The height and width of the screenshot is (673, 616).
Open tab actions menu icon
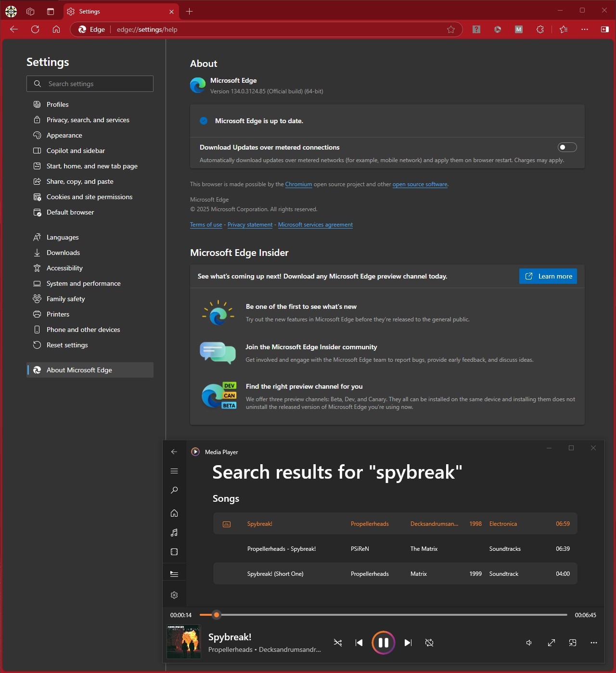tap(51, 12)
